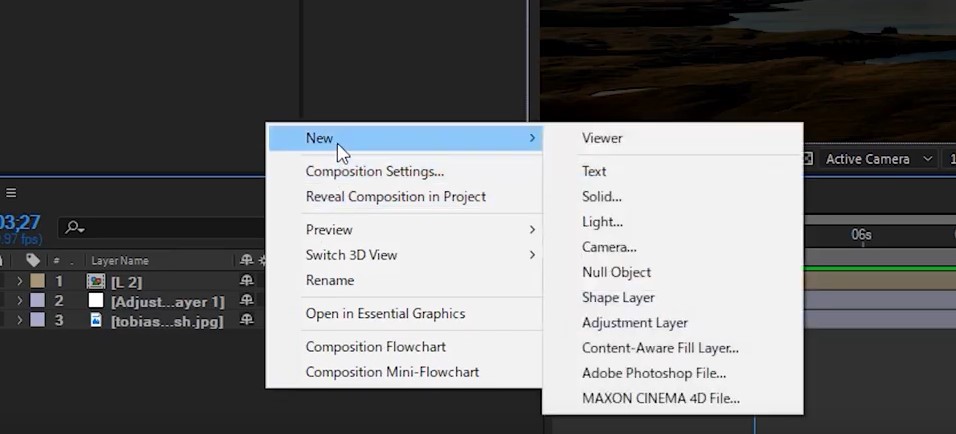This screenshot has height=434, width=956.
Task: Click the white solid icon of layer 2
Action: tap(96, 301)
